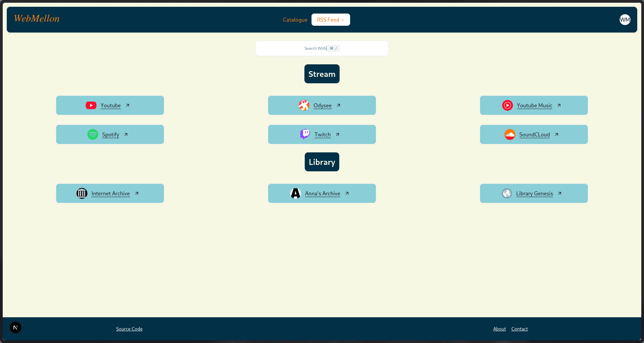Click the Library section heading

[x=322, y=162]
